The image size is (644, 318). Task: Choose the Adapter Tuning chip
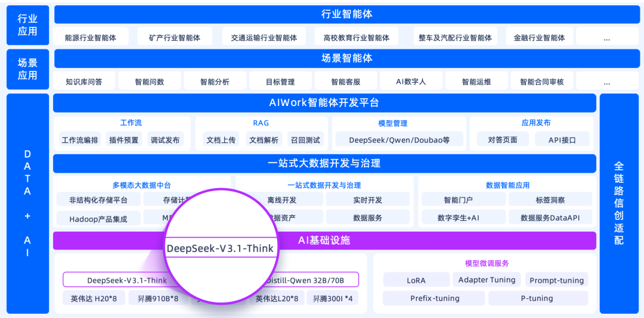(487, 280)
